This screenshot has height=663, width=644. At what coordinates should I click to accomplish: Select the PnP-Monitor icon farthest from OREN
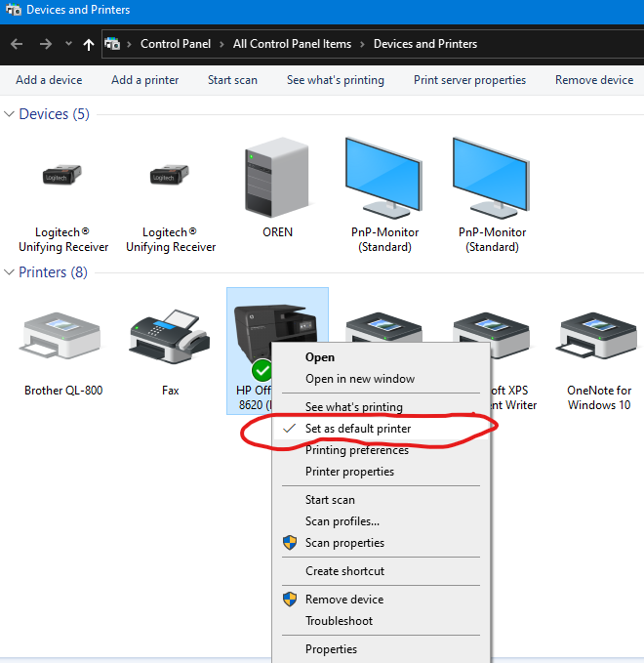pyautogui.click(x=491, y=178)
